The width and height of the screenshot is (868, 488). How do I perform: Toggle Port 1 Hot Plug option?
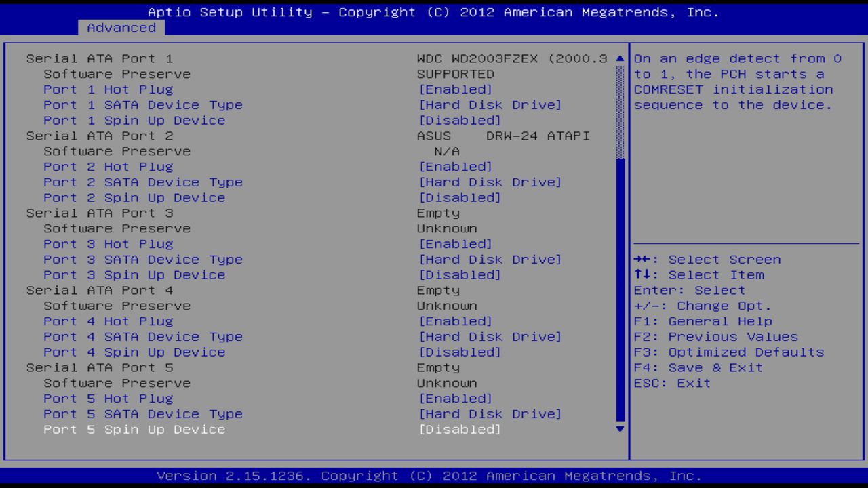tap(107, 89)
